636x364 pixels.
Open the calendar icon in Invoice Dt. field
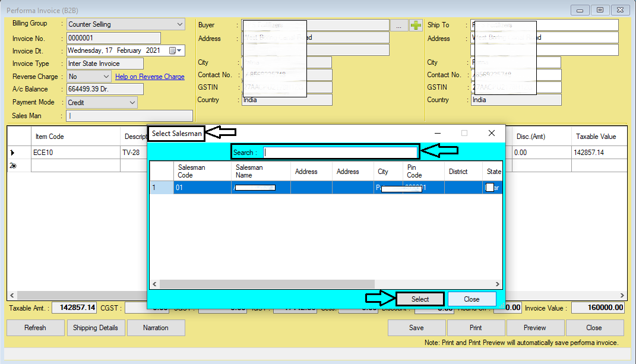[172, 50]
